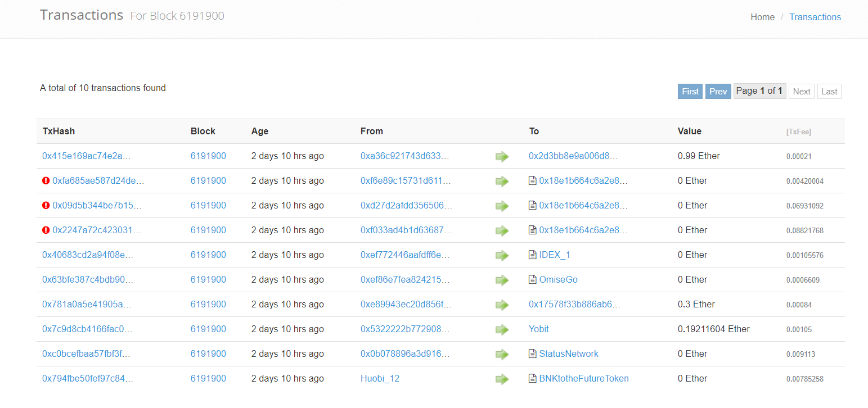Viewport: 868px width, 408px height.
Task: Click the green arrow in the OmiseGo row
Action: [502, 280]
